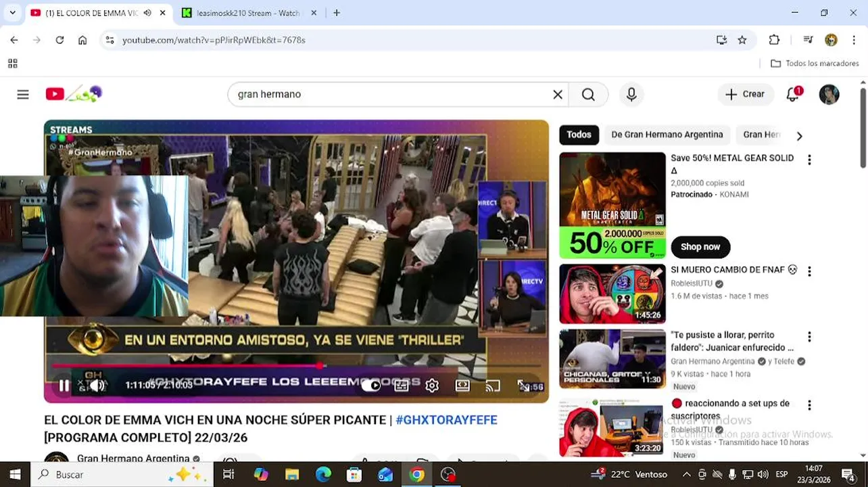868x487 pixels.
Task: Open the "Te pusiste a llorar, perrito faldero" title
Action: 732,341
